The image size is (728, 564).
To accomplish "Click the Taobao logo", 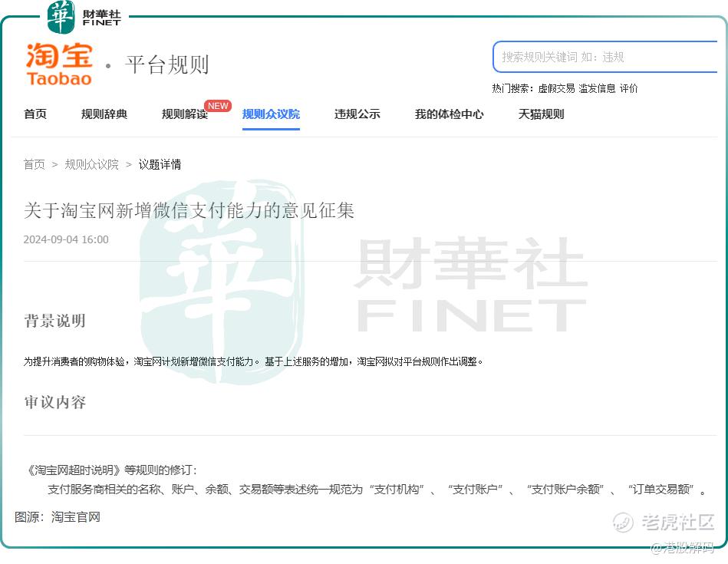I will pyautogui.click(x=59, y=64).
